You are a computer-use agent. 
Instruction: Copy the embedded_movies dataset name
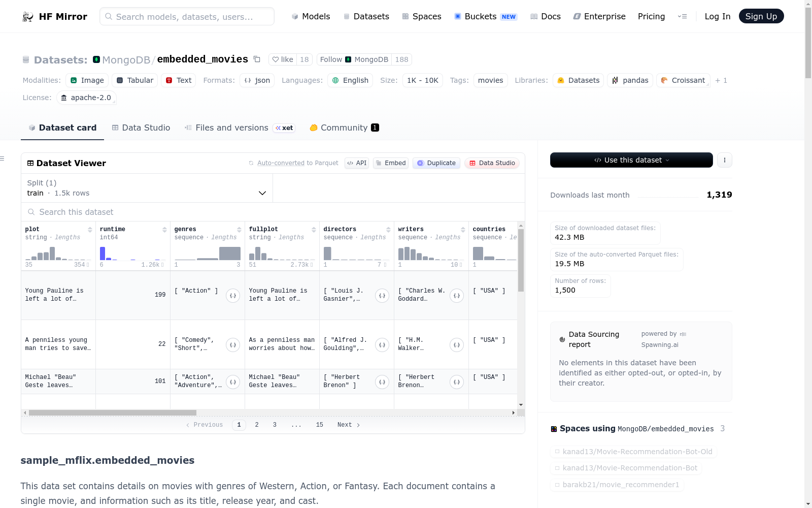tap(257, 59)
